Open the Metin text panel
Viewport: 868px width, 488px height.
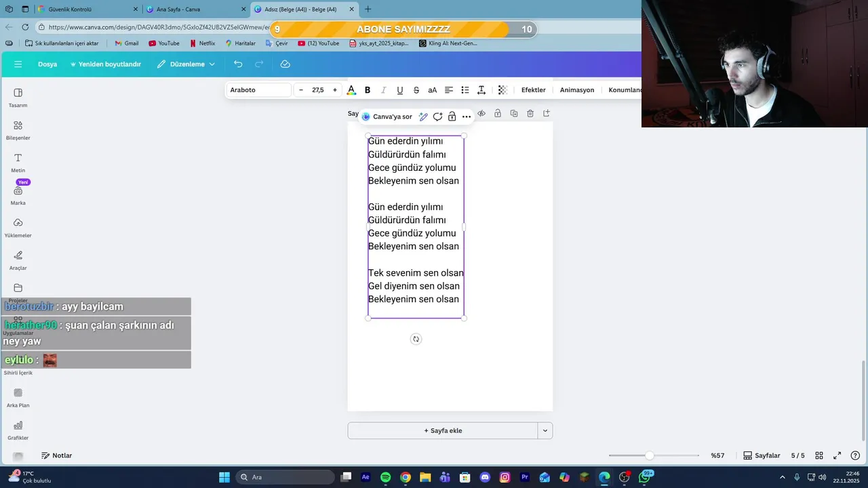click(18, 163)
